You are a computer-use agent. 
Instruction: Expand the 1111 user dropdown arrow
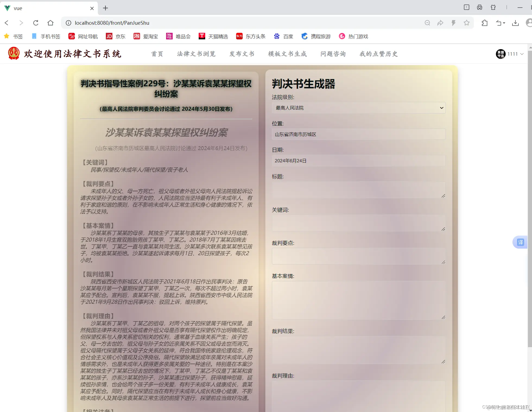pyautogui.click(x=522, y=54)
